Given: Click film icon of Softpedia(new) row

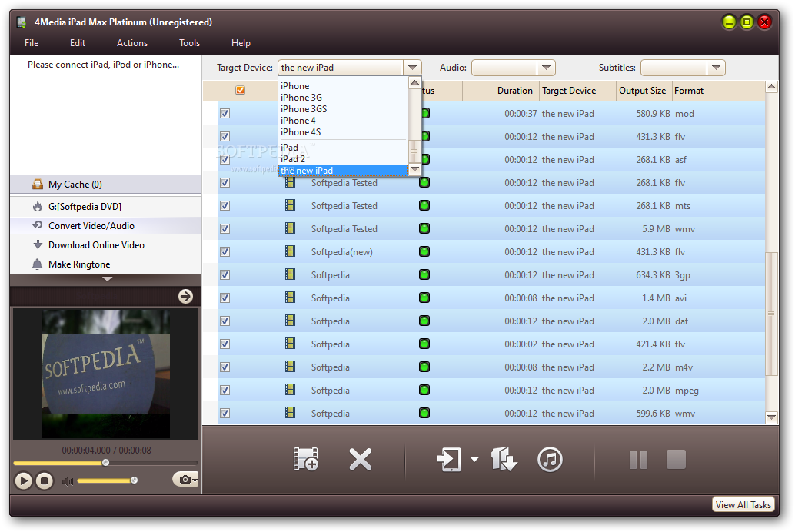Looking at the screenshot, I should coord(290,251).
